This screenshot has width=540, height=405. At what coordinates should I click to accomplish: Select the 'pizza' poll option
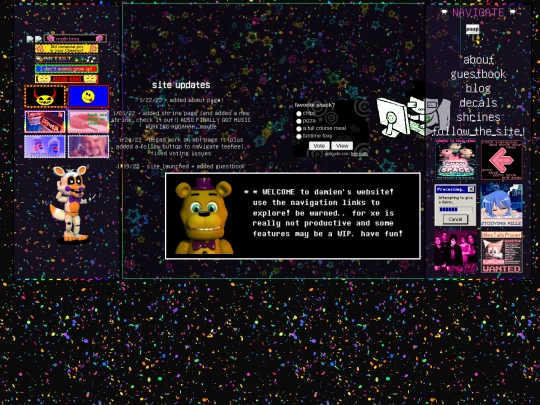(x=299, y=121)
